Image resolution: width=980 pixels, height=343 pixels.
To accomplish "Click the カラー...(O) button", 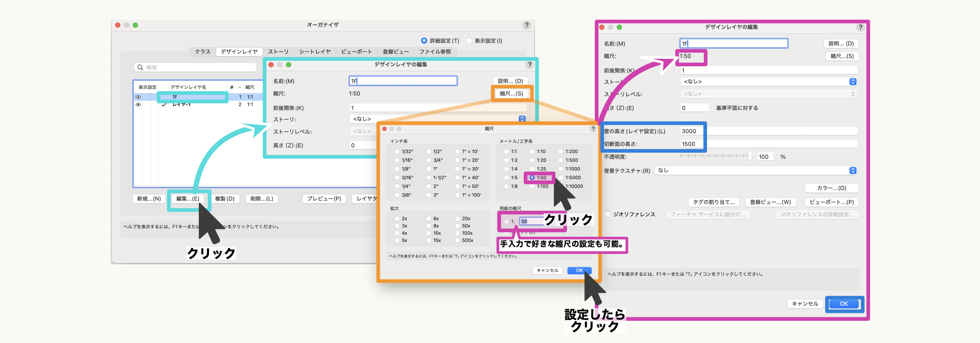I will point(831,188).
